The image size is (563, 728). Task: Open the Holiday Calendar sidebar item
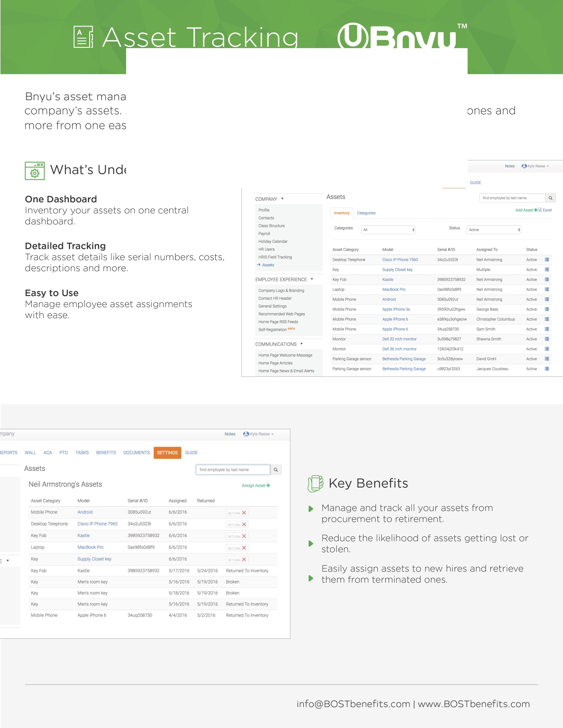[273, 241]
